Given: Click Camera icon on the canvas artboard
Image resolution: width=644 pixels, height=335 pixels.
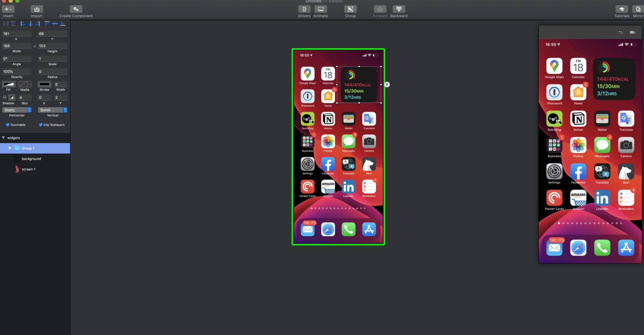Looking at the screenshot, I should (x=369, y=141).
